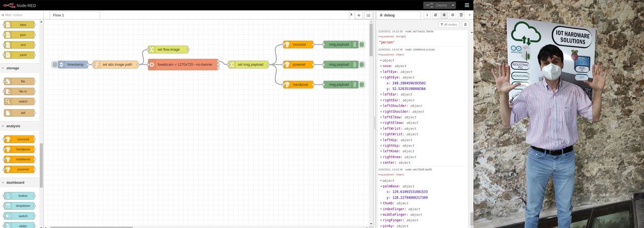This screenshot has height=228, width=644.
Task: Click palmBase y value 128.22794000217309
Action: tap(410, 197)
